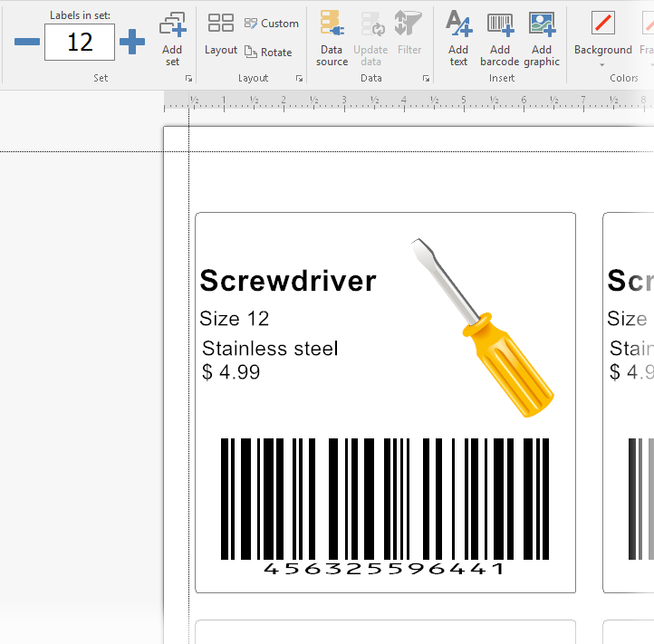Open the Data source tool
The width and height of the screenshot is (654, 644).
click(332, 38)
